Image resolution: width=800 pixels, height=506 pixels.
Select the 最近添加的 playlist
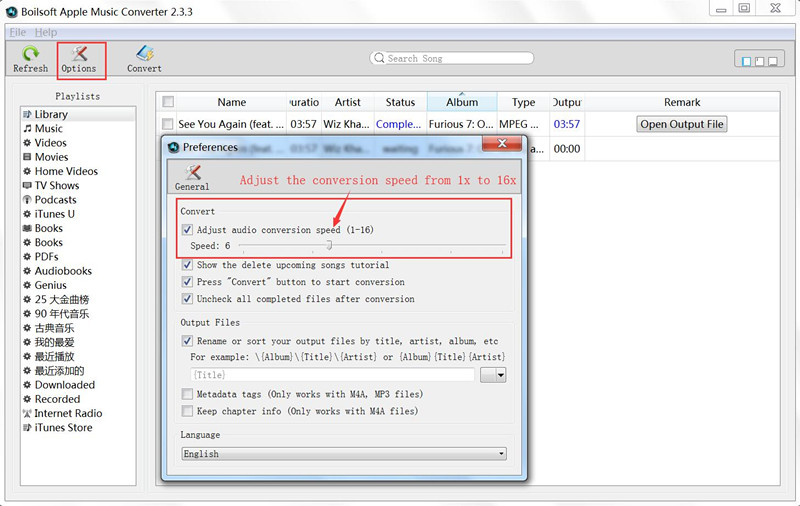59,371
